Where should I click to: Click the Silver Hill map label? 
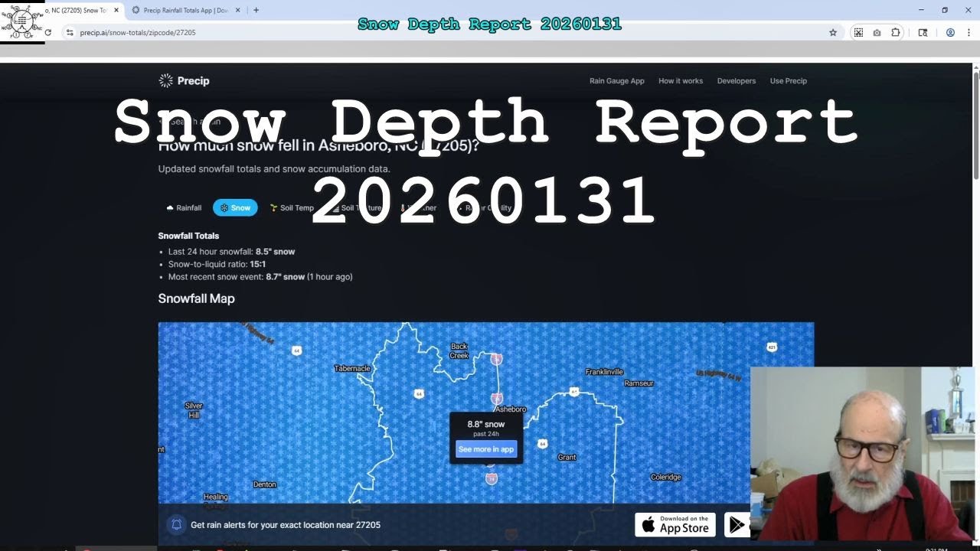194,410
